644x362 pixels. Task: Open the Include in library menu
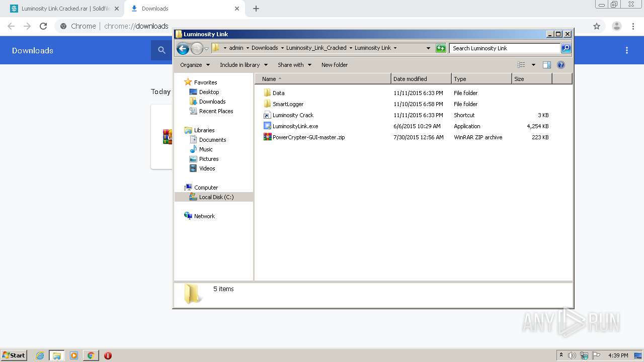point(244,65)
